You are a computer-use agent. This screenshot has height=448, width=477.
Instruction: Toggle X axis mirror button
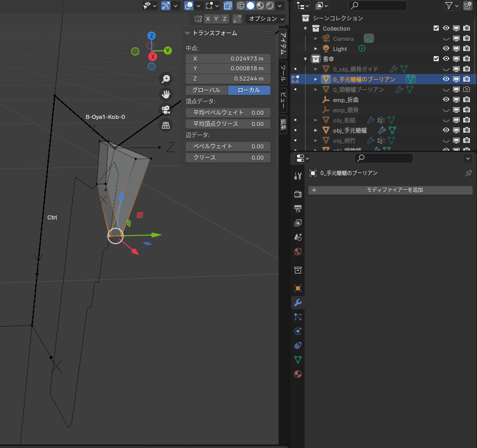[208, 19]
